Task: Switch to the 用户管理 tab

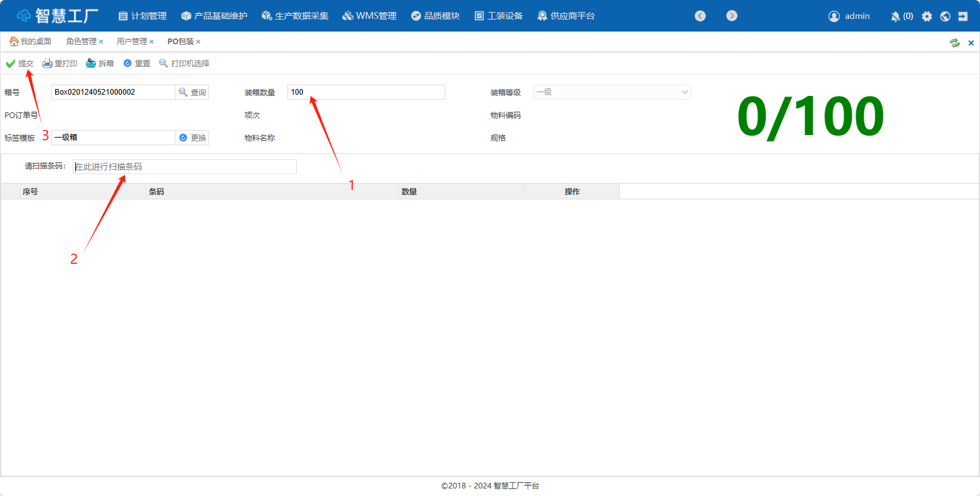Action: (x=131, y=42)
